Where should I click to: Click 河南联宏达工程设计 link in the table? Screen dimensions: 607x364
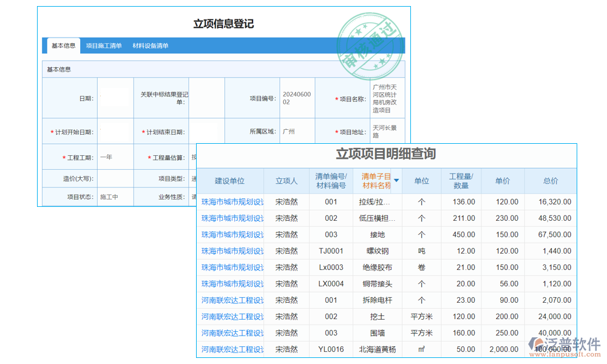pyautogui.click(x=232, y=300)
